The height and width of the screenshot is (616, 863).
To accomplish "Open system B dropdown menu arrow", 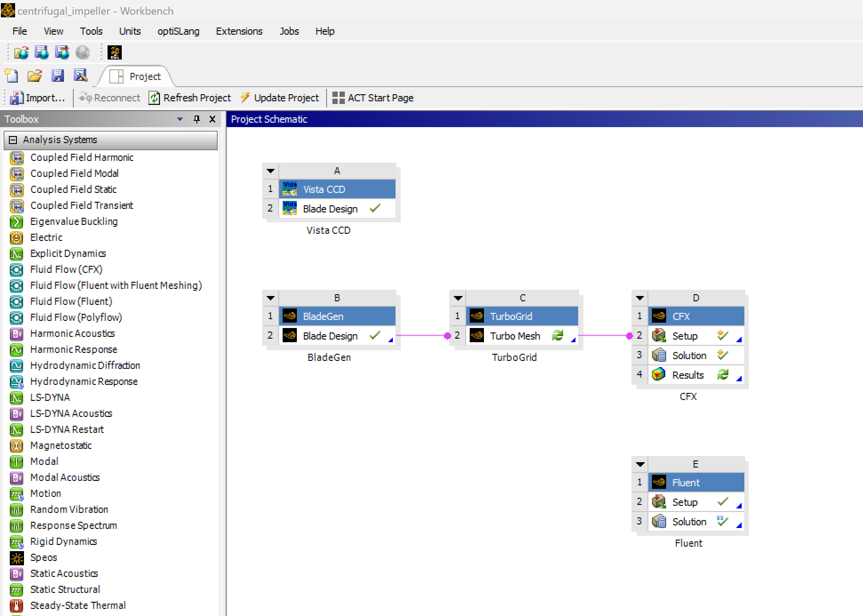I will pyautogui.click(x=271, y=298).
